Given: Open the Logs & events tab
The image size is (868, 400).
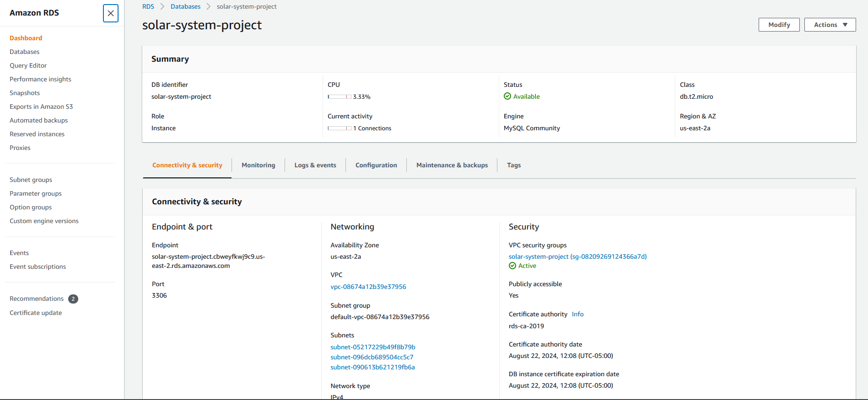Looking at the screenshot, I should [315, 165].
